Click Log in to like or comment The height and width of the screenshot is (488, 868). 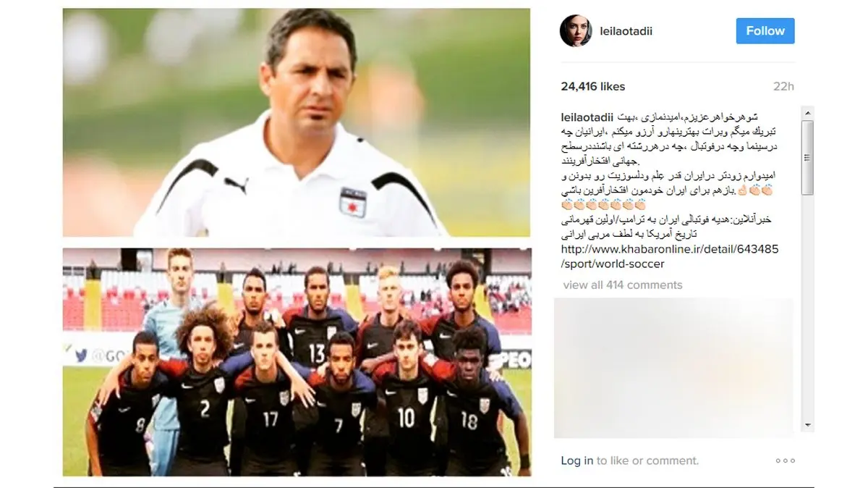pyautogui.click(x=577, y=460)
